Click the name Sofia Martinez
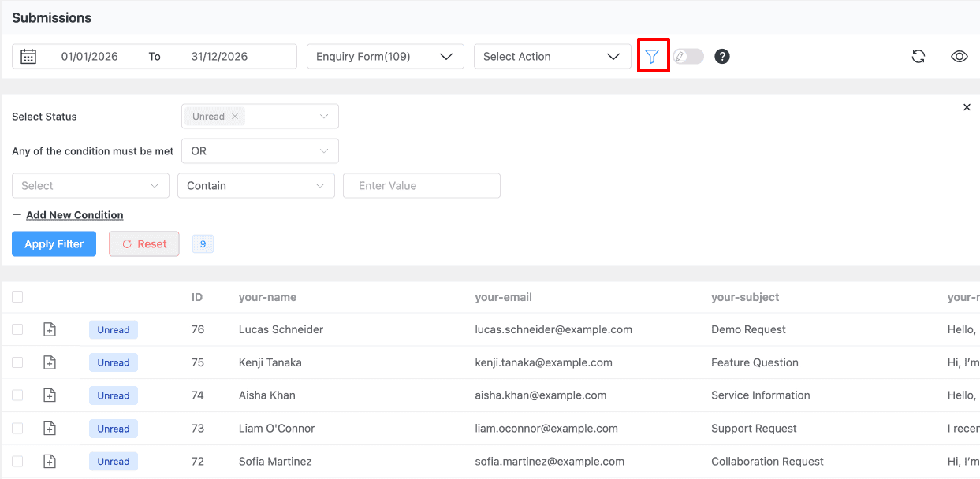 pos(275,462)
